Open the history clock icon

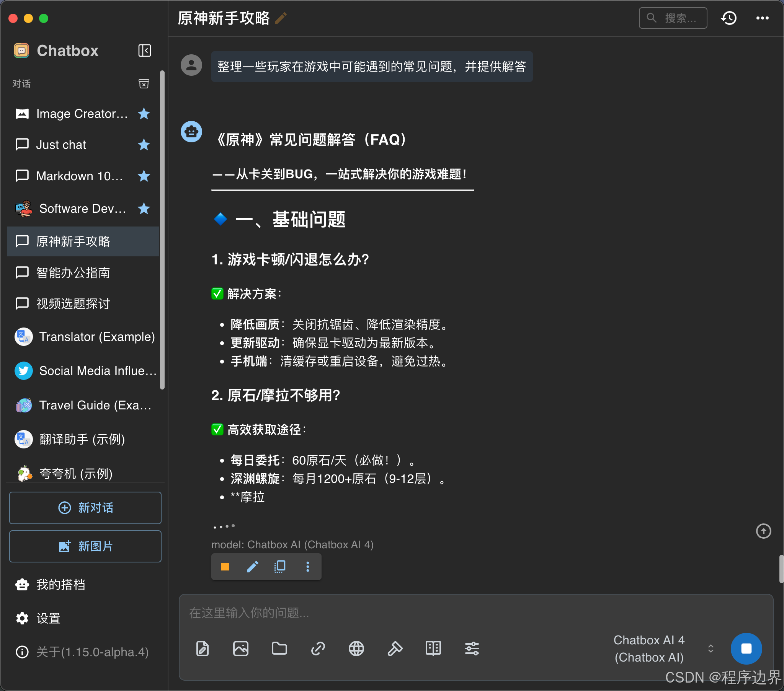tap(729, 18)
